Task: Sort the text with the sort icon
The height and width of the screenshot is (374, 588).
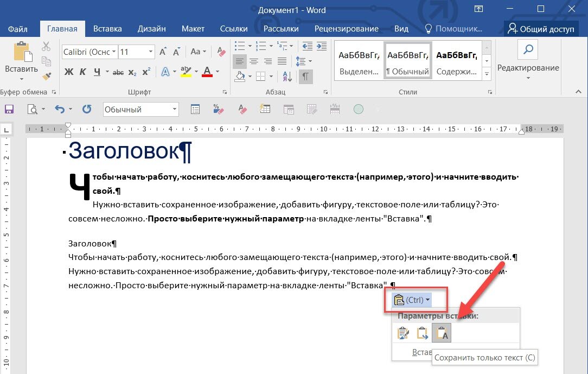Action: point(287,77)
